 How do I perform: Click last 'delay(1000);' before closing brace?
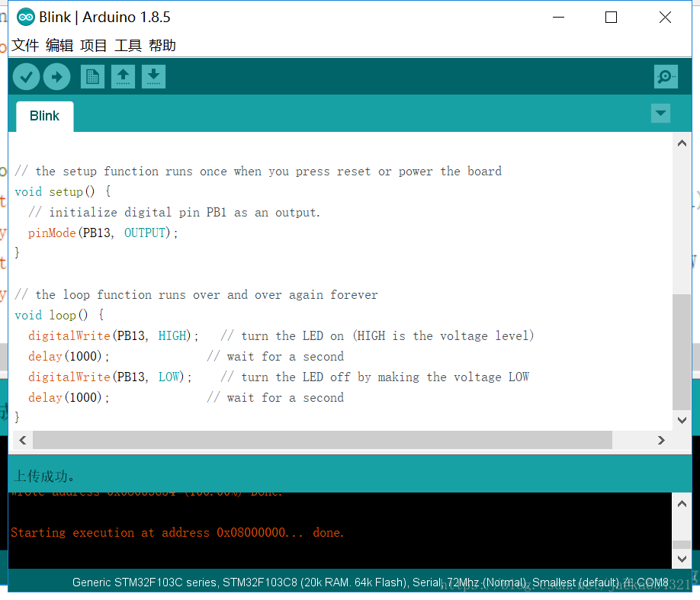[x=69, y=398]
